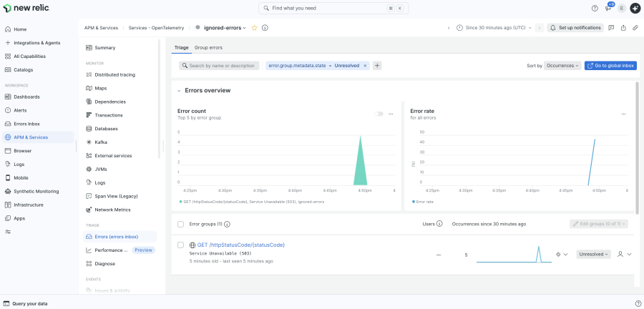Viewport: 644px width, 309px height.
Task: Toggle the Error count chart switch
Action: pos(379,114)
